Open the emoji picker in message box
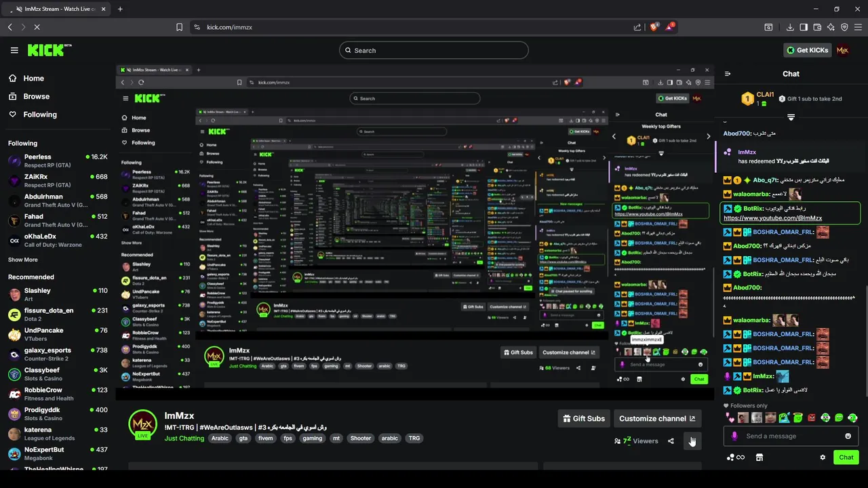This screenshot has height=488, width=868. click(848, 436)
